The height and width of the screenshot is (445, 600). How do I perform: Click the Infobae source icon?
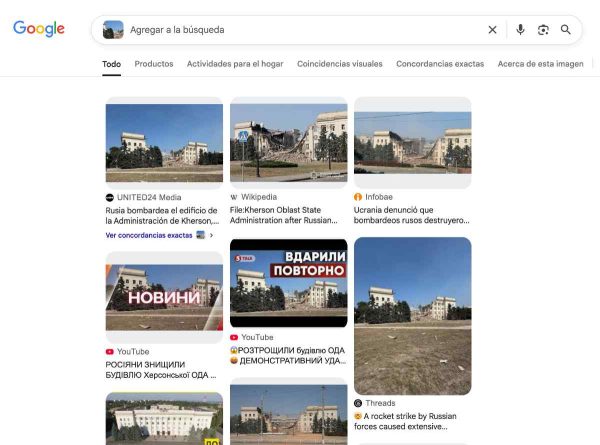point(358,197)
